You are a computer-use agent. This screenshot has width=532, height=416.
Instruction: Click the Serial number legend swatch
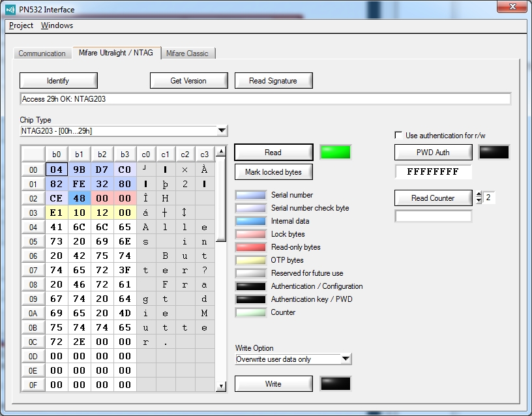point(251,195)
